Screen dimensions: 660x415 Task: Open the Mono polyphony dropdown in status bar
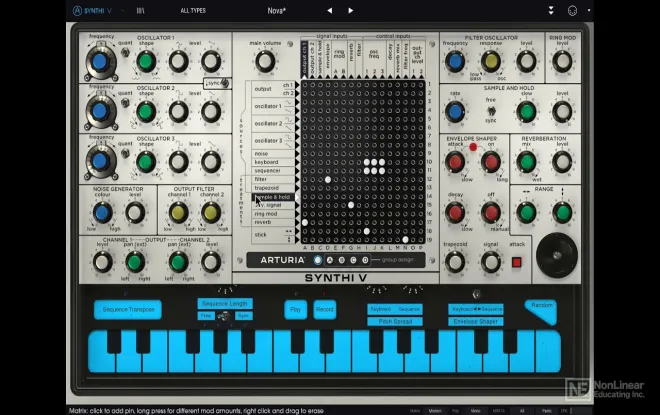(475, 411)
